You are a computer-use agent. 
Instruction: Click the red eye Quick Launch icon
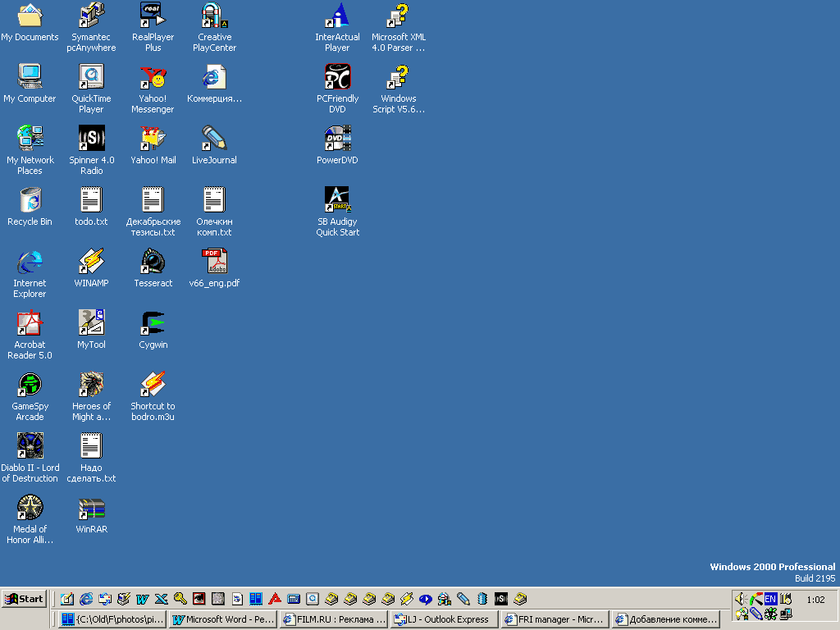point(199,599)
